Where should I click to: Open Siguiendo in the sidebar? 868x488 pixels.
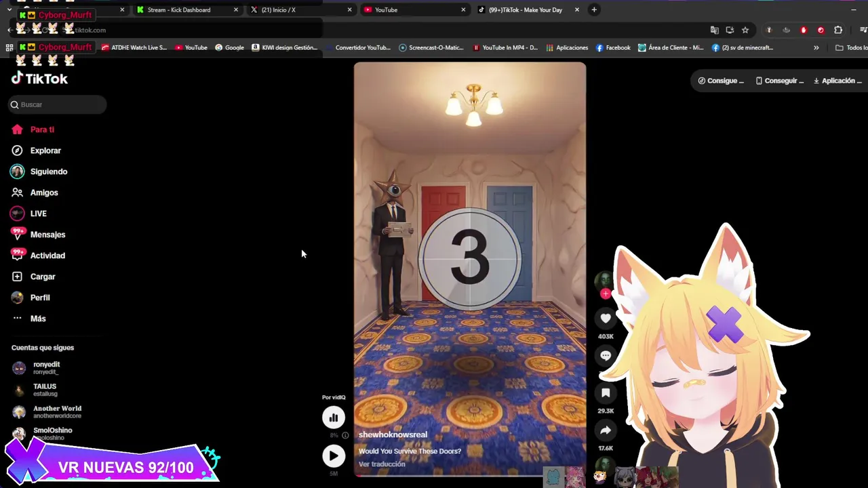pyautogui.click(x=39, y=171)
